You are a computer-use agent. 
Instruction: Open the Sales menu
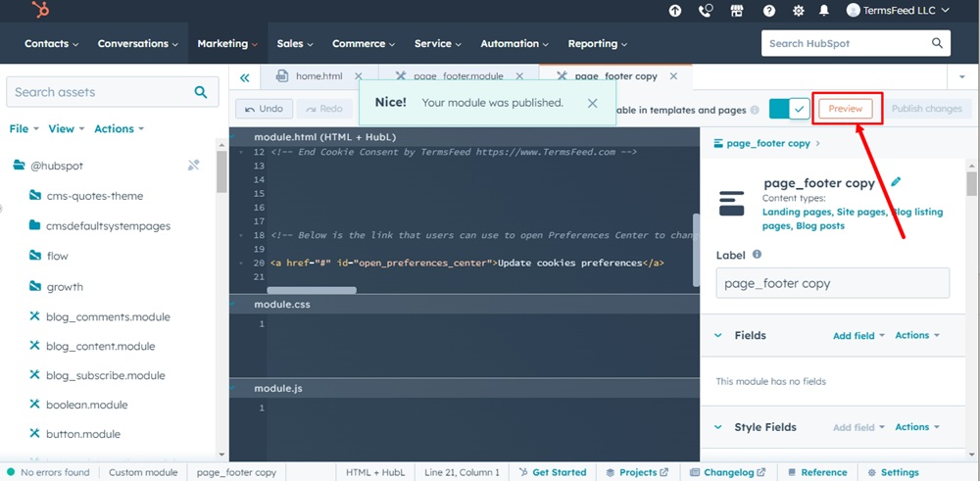click(295, 44)
